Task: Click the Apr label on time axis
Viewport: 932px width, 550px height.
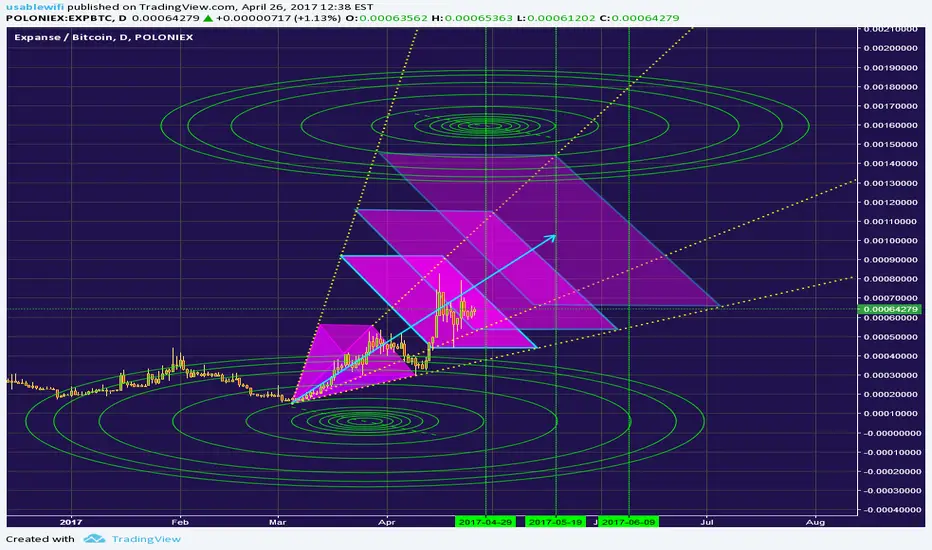Action: [x=386, y=522]
